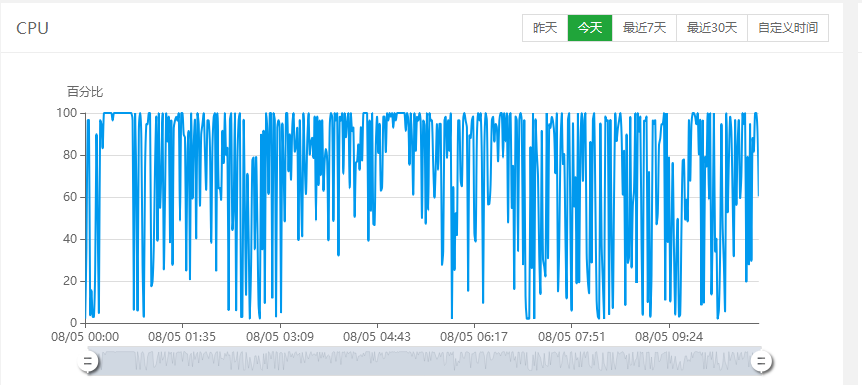Viewport: 862px width, 385px height.
Task: Click the right zoom slider handle
Action: pyautogui.click(x=762, y=361)
